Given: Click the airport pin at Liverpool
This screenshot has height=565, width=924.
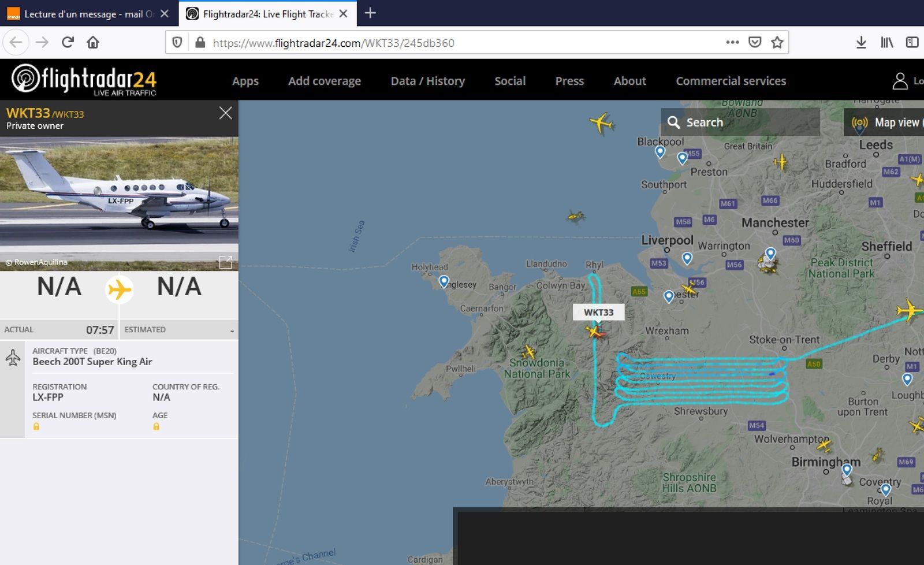Looking at the screenshot, I should pyautogui.click(x=687, y=258).
